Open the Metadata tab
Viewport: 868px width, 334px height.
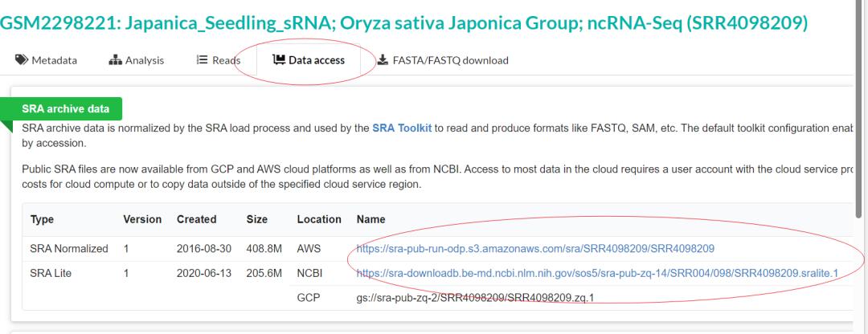[x=54, y=61]
